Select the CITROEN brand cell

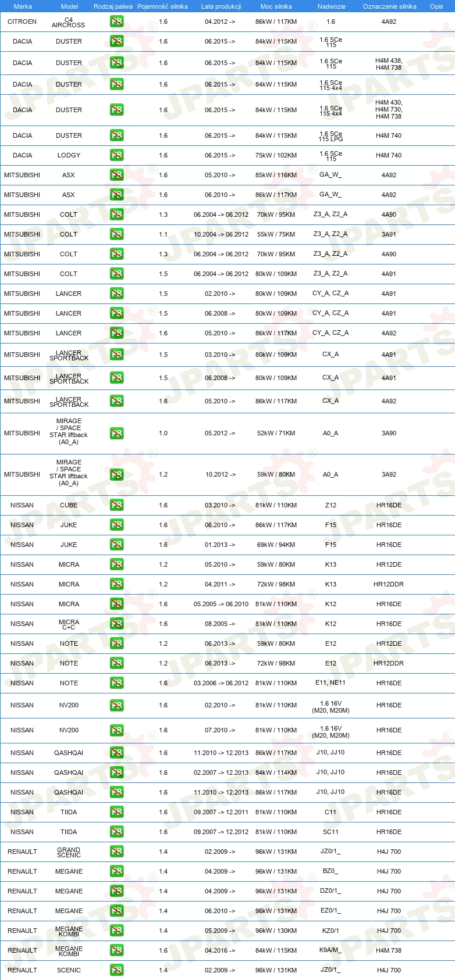coord(22,22)
